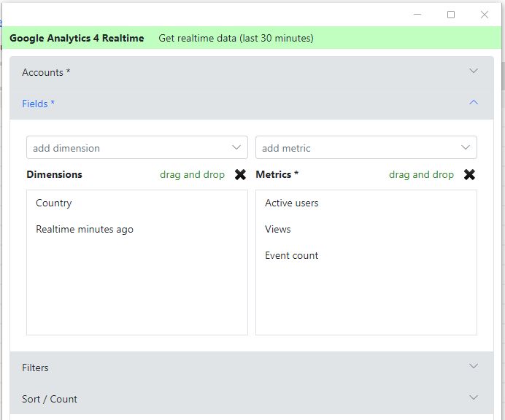Click the Google Analytics 4 Realtime title
The image size is (505, 420).
(x=77, y=38)
